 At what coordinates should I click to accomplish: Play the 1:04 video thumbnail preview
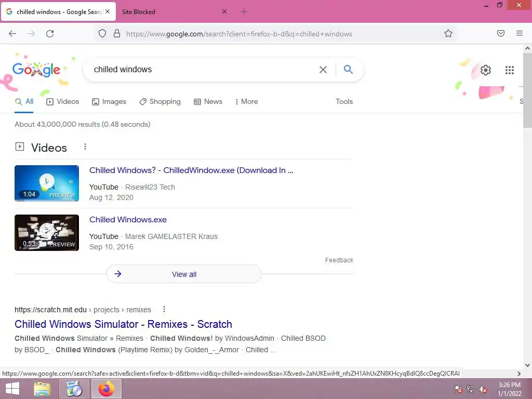(x=47, y=183)
